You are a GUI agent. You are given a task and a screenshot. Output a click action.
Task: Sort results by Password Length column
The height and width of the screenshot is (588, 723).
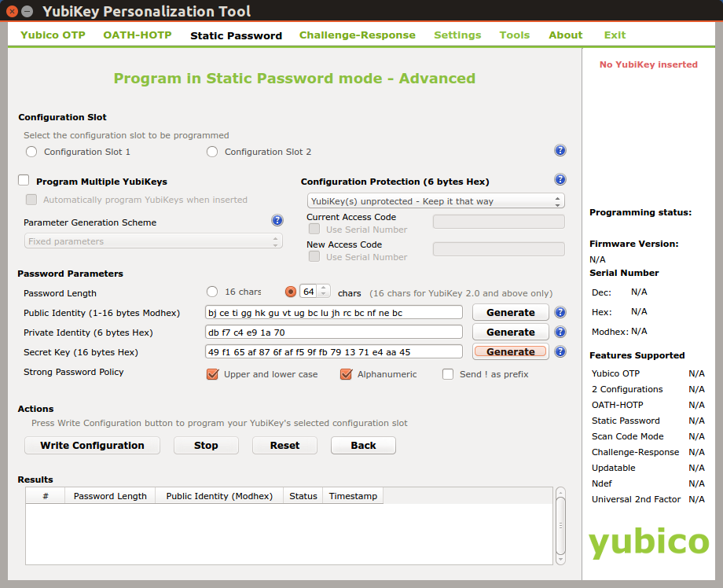tap(110, 496)
